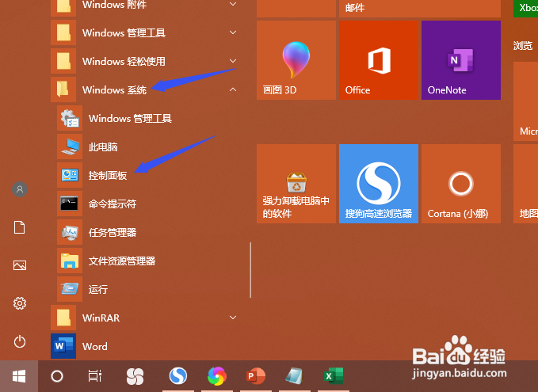538x392 pixels.
Task: Open the Xbox tile
Action: [x=525, y=8]
